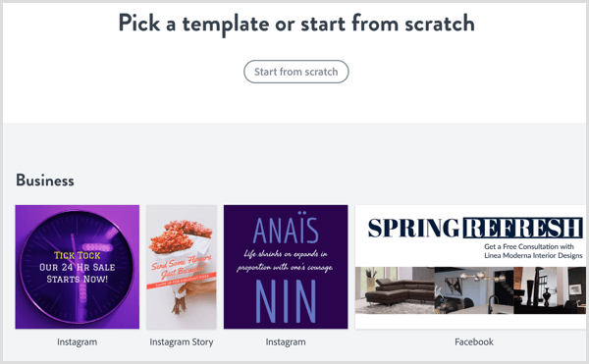589x364 pixels.
Task: Click the Instagram Story label
Action: (x=182, y=342)
